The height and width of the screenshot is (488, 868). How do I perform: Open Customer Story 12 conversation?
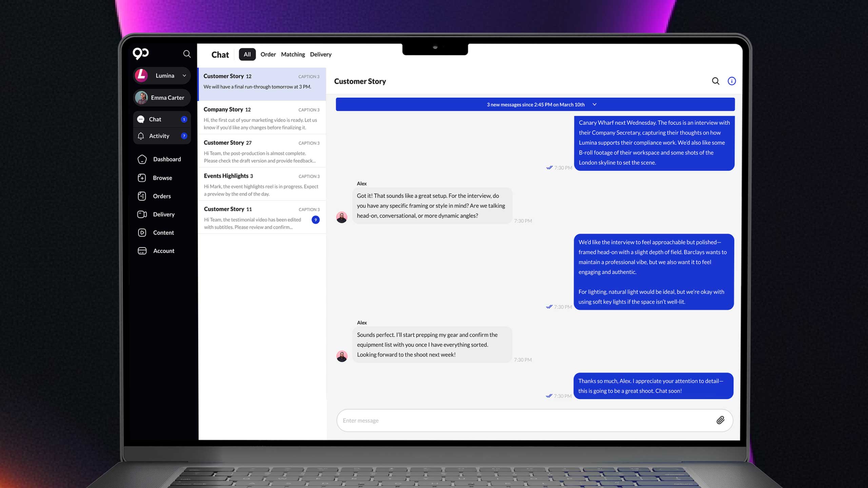(262, 84)
